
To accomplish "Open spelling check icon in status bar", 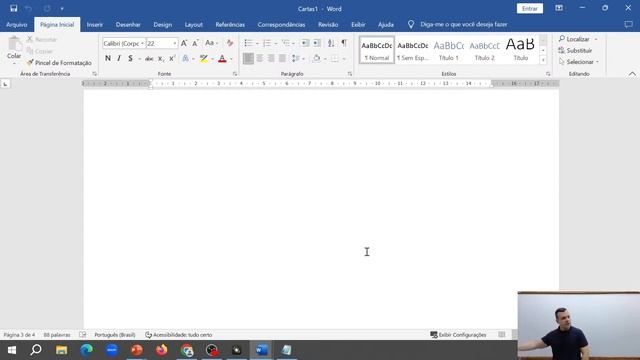I will click(x=82, y=335).
